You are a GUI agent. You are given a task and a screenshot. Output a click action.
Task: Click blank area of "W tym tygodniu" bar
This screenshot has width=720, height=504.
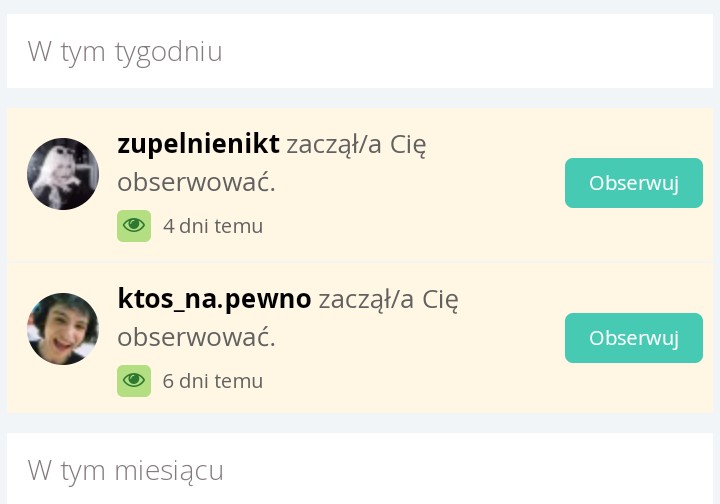click(480, 52)
